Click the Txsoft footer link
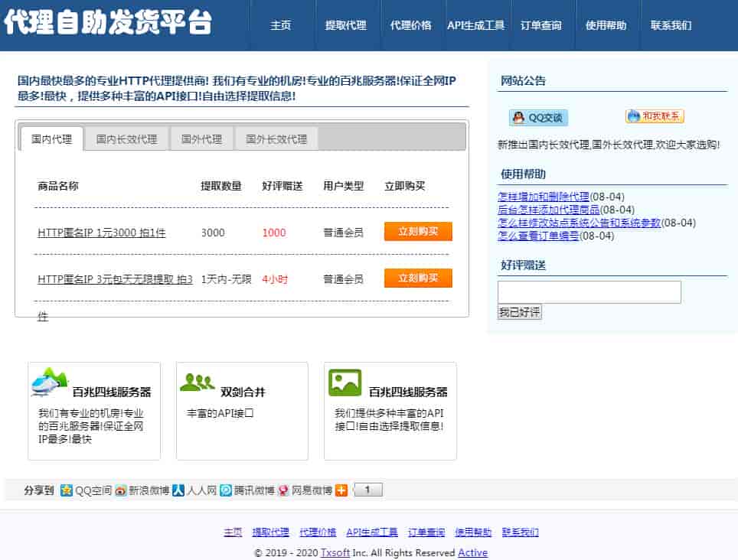 [x=335, y=553]
